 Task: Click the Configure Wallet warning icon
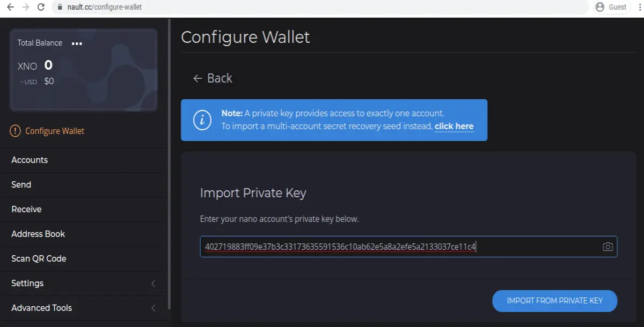coord(15,131)
